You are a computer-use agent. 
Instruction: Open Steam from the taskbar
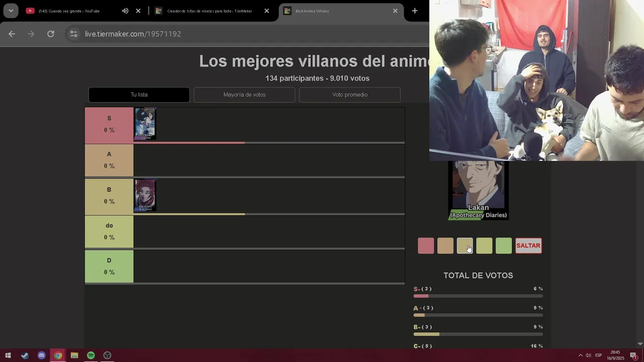pyautogui.click(x=25, y=355)
